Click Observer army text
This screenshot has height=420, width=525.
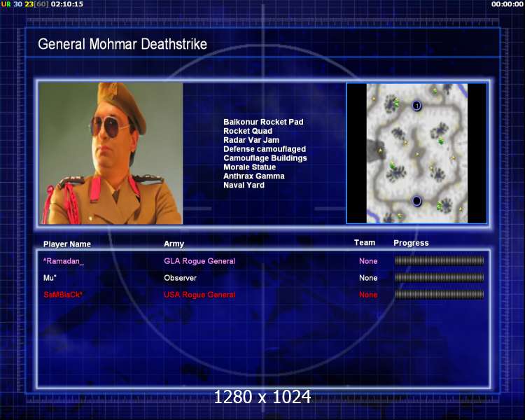(x=180, y=278)
